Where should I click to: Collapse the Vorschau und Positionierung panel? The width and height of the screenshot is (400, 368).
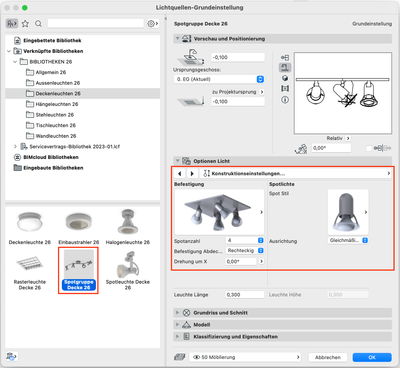(177, 39)
